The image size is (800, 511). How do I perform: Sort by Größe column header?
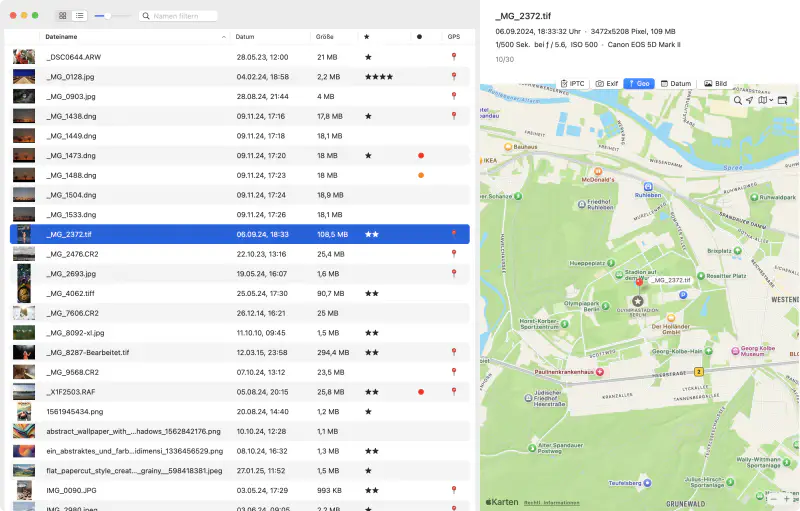(x=324, y=37)
